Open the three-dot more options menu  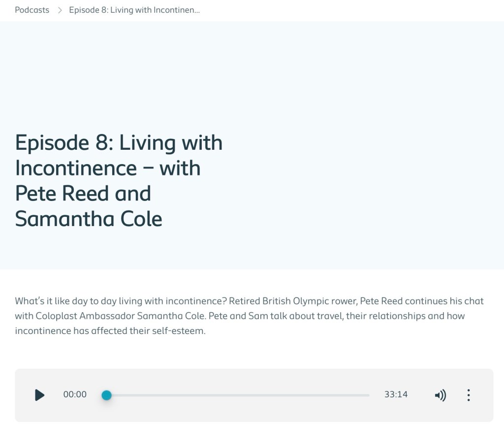click(468, 395)
